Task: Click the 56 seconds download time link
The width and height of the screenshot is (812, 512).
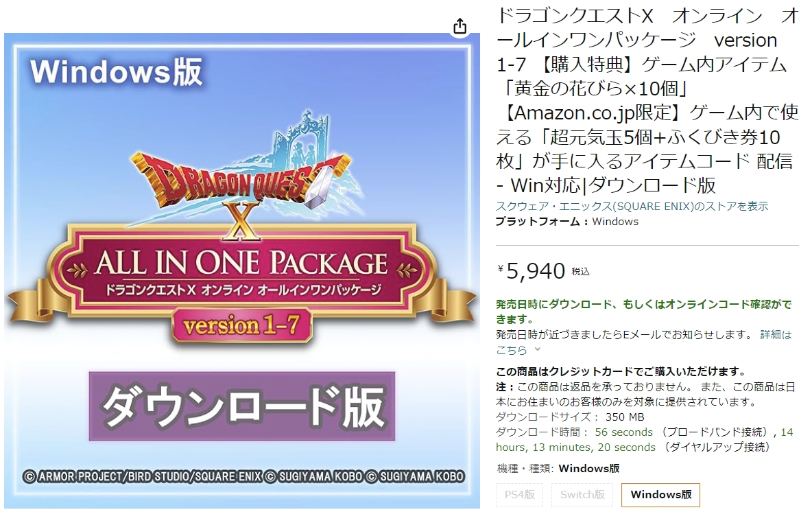Action: click(x=623, y=432)
